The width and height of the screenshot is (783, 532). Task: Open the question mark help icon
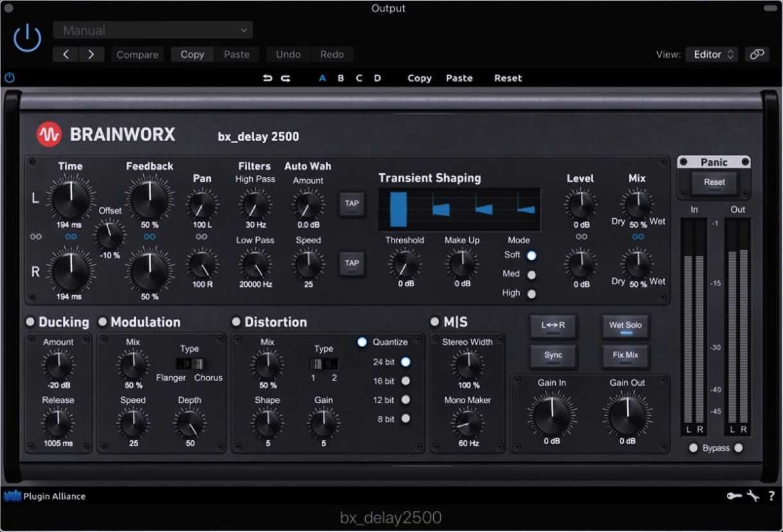point(771,496)
